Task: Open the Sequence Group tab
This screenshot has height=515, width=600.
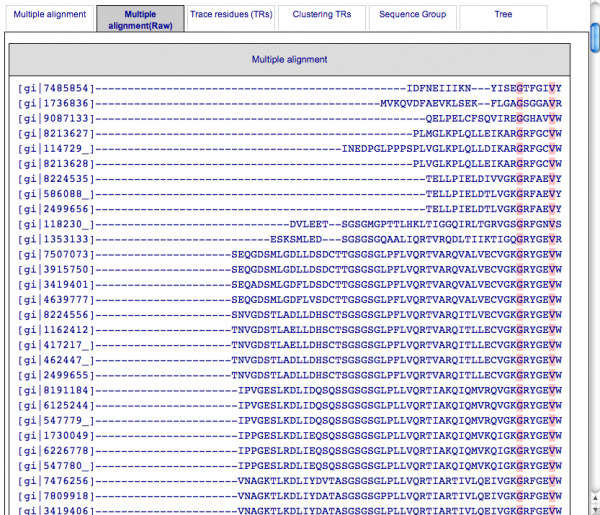Action: point(413,16)
